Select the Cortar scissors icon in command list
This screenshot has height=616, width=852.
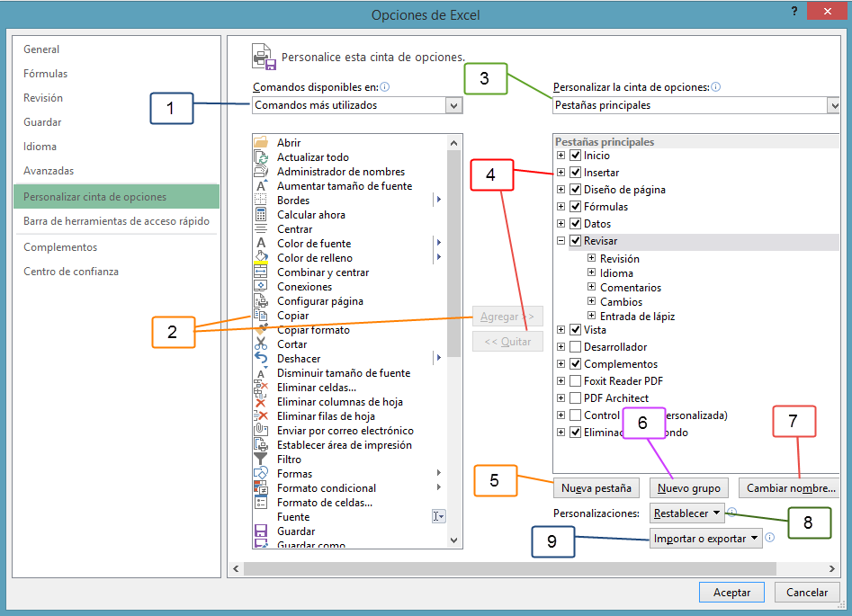click(261, 344)
